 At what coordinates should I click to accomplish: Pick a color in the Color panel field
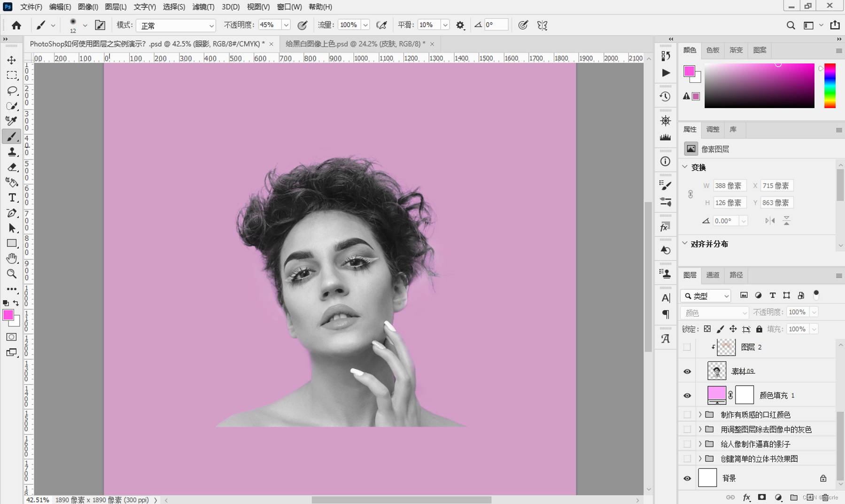[759, 85]
